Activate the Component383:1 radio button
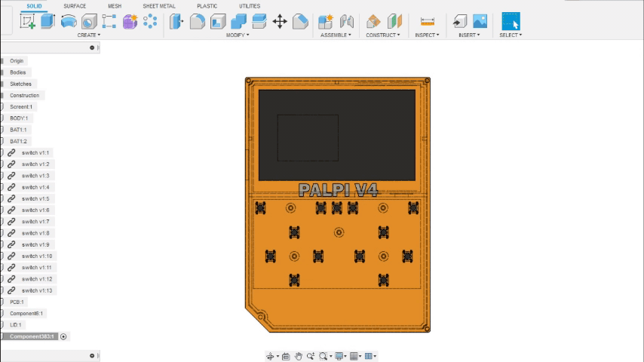Viewport: 644px width, 362px height. click(x=63, y=336)
